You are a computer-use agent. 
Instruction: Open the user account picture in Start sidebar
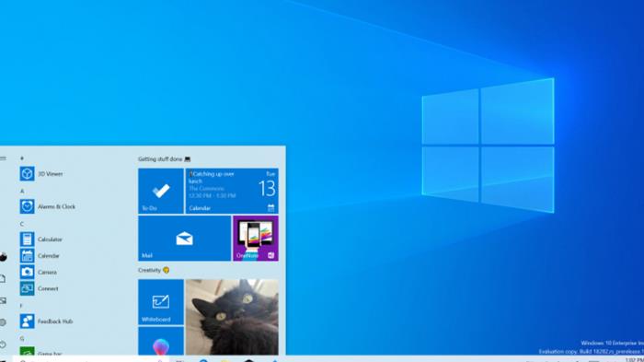pyautogui.click(x=3, y=257)
